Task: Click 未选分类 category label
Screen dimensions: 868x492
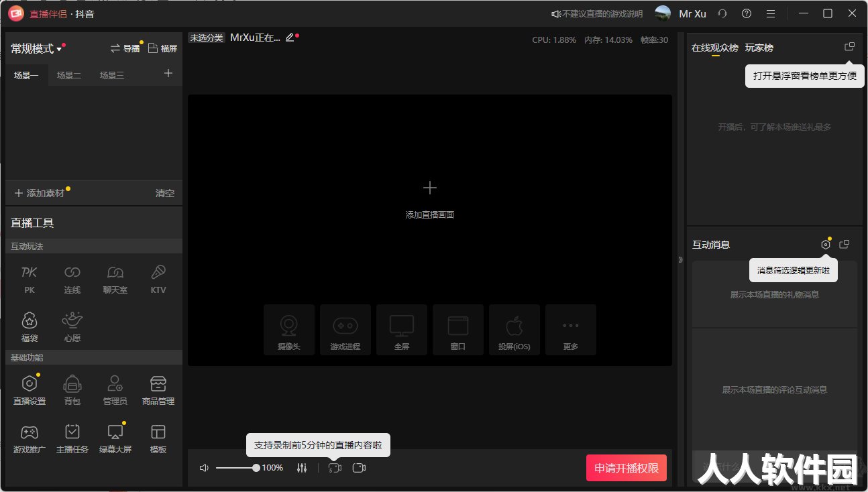Action: [x=206, y=38]
